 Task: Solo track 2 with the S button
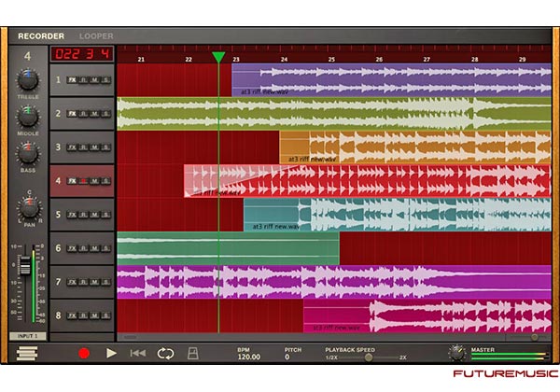pyautogui.click(x=105, y=114)
